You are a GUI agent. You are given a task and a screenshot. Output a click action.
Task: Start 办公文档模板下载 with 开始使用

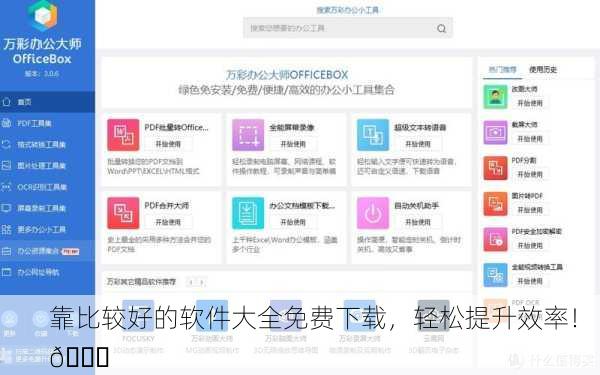[x=293, y=222]
